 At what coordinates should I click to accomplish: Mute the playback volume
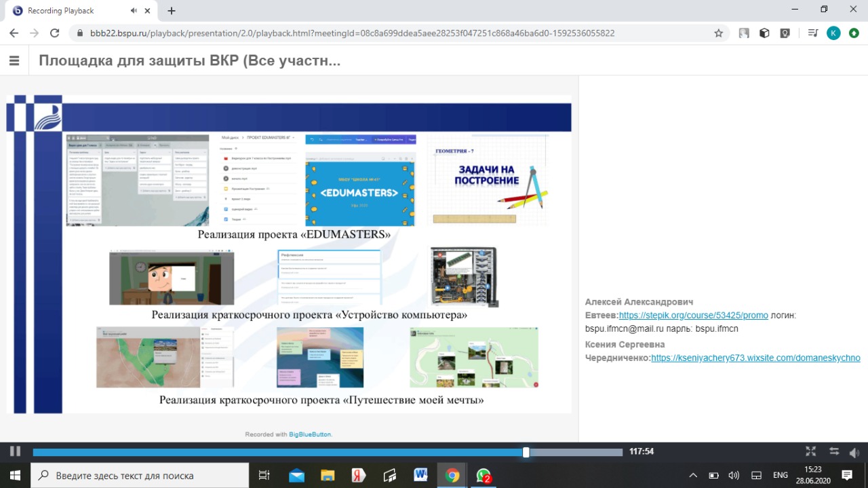[854, 452]
